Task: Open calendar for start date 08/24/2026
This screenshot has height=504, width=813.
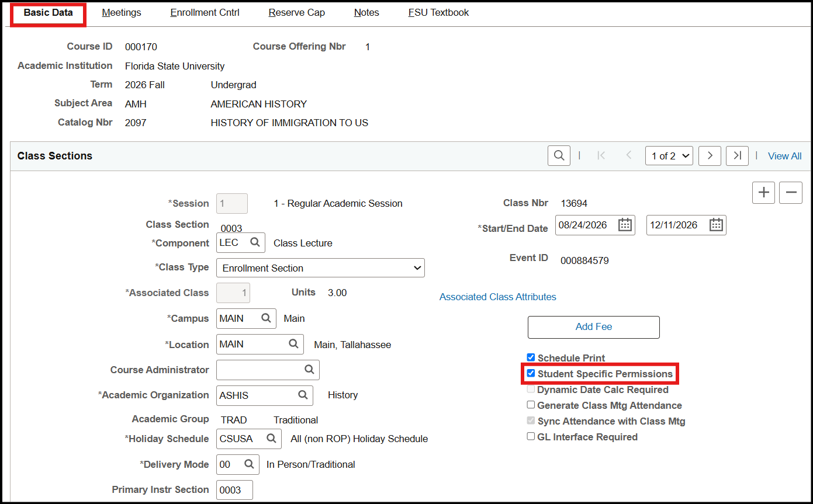Action: [x=625, y=225]
